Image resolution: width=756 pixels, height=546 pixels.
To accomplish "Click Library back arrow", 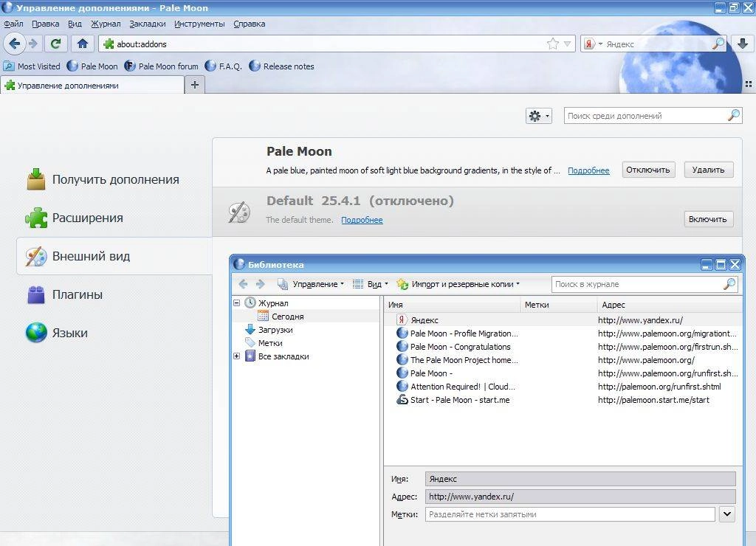I will click(244, 284).
